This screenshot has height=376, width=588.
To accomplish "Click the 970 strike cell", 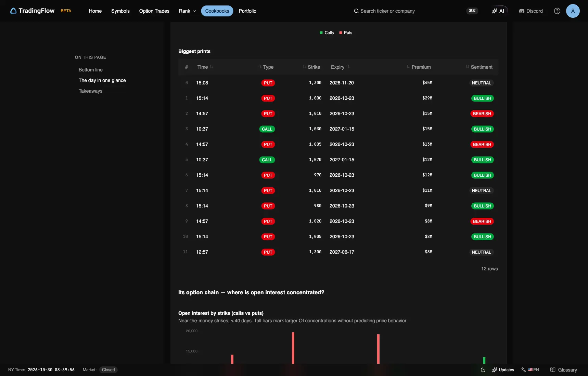I will pos(318,175).
